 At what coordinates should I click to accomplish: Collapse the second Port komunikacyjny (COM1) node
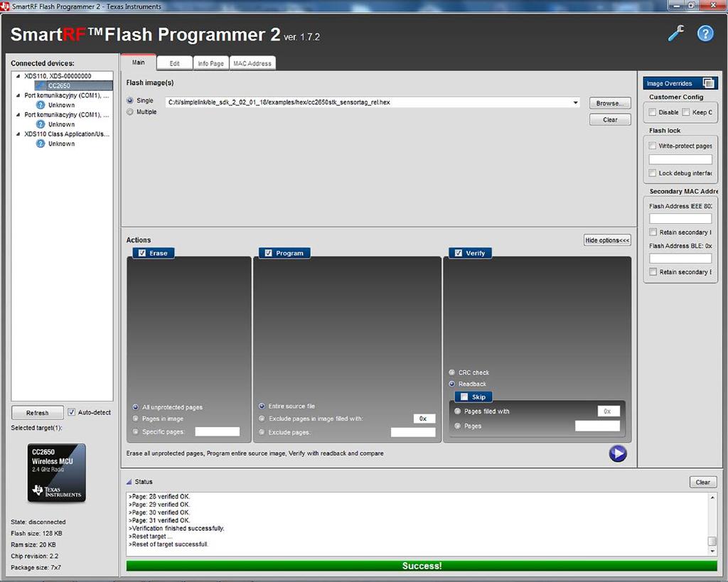[x=18, y=114]
